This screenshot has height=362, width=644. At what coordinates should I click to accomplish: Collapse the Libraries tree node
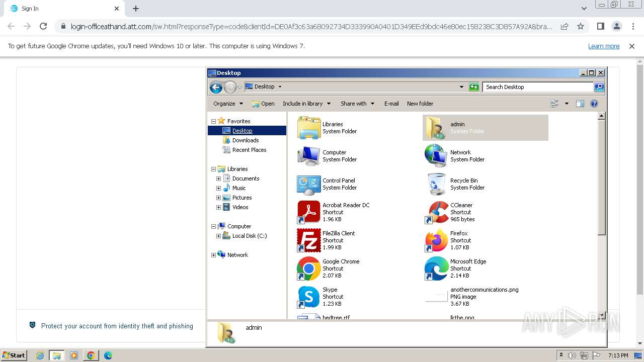(x=213, y=169)
